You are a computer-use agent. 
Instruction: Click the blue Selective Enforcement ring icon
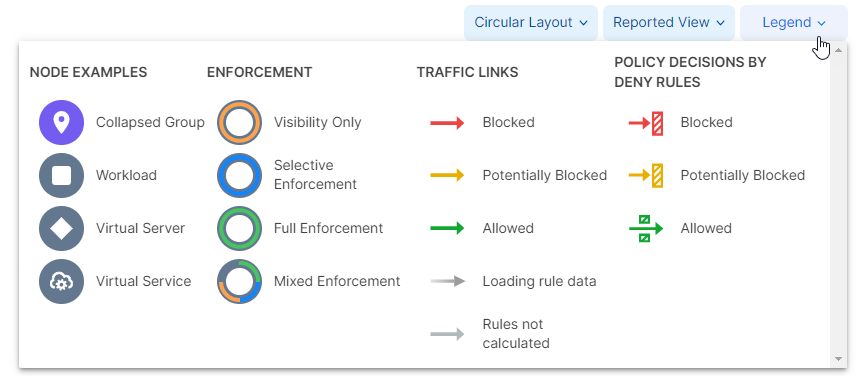tap(239, 175)
